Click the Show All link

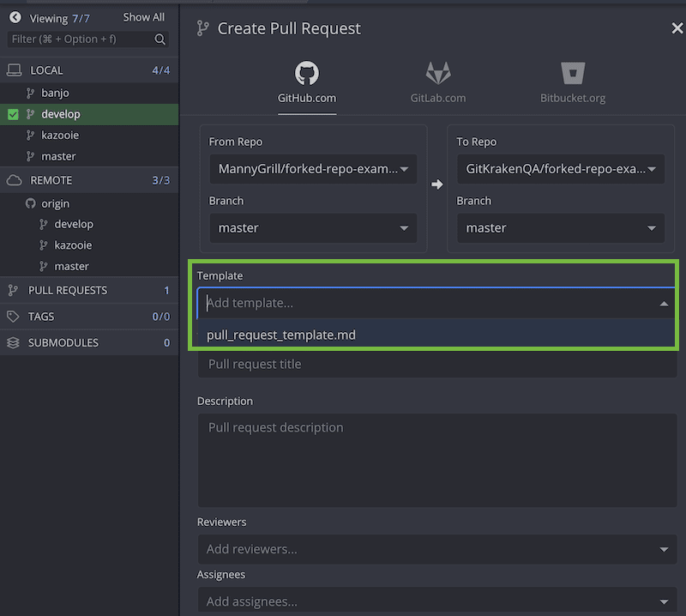point(143,17)
